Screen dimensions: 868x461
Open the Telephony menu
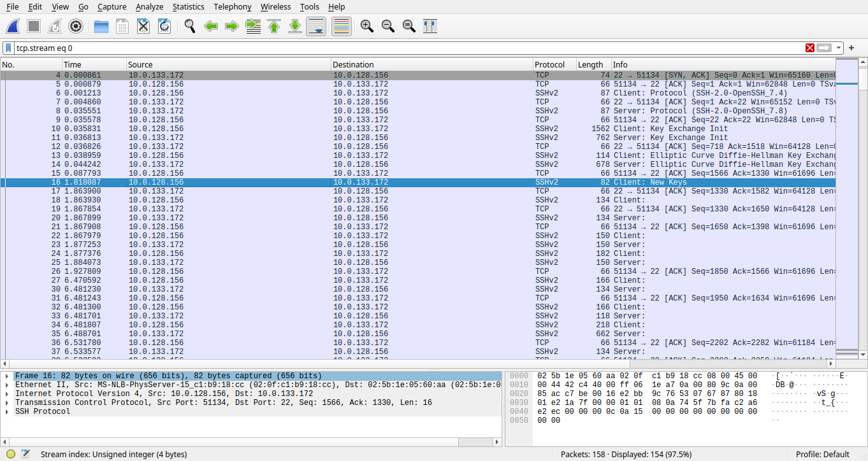coord(232,6)
